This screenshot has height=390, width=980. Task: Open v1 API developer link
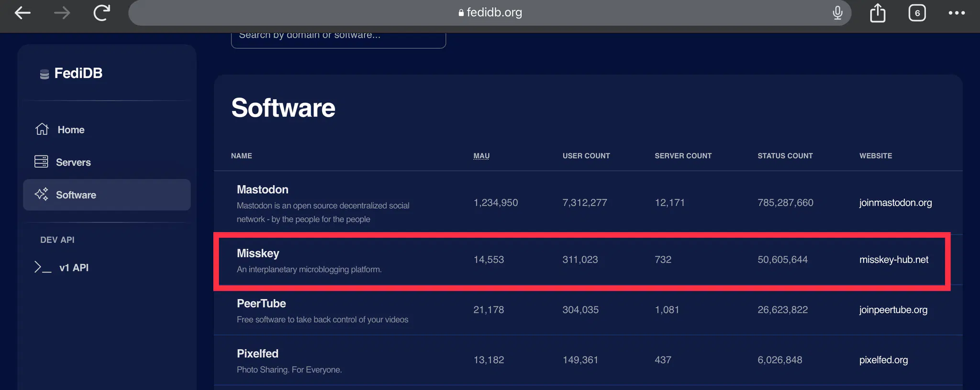coord(73,268)
